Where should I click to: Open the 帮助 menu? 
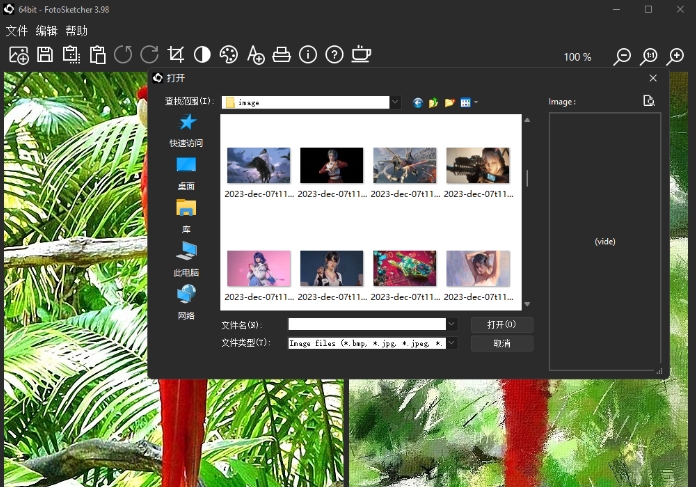click(x=76, y=31)
